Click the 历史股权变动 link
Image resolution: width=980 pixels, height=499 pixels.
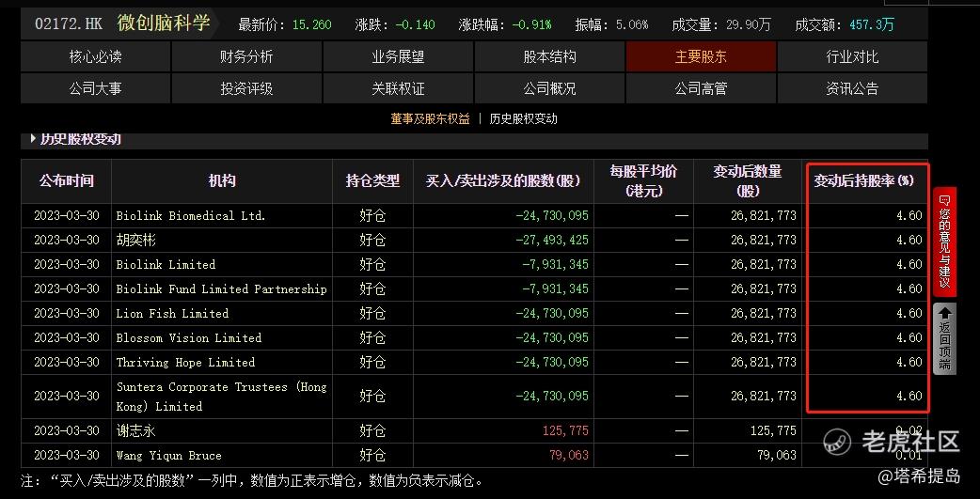523,118
